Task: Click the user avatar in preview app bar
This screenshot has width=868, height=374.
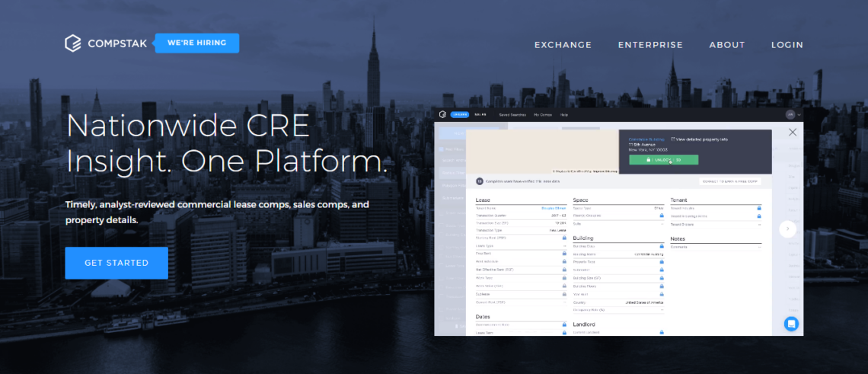Action: (x=790, y=115)
